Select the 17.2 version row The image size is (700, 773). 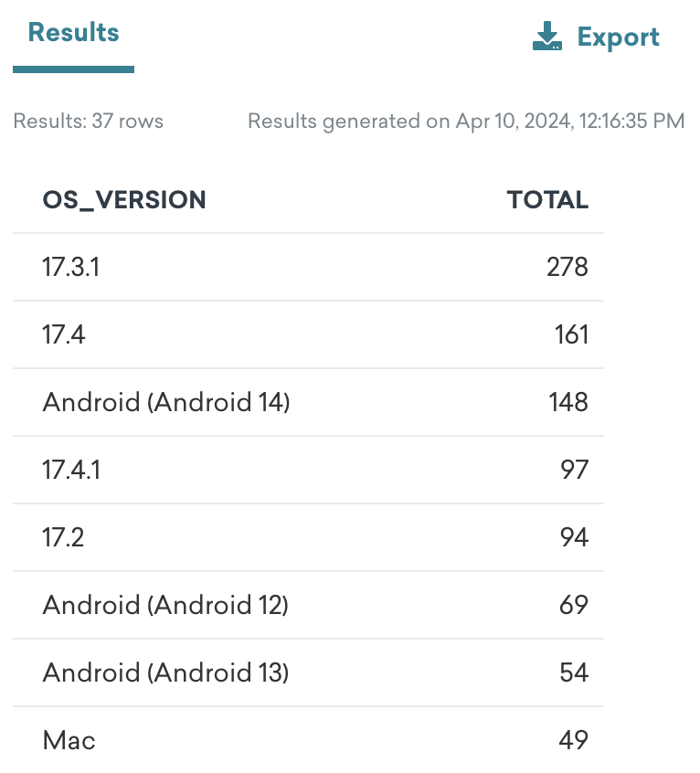point(308,537)
